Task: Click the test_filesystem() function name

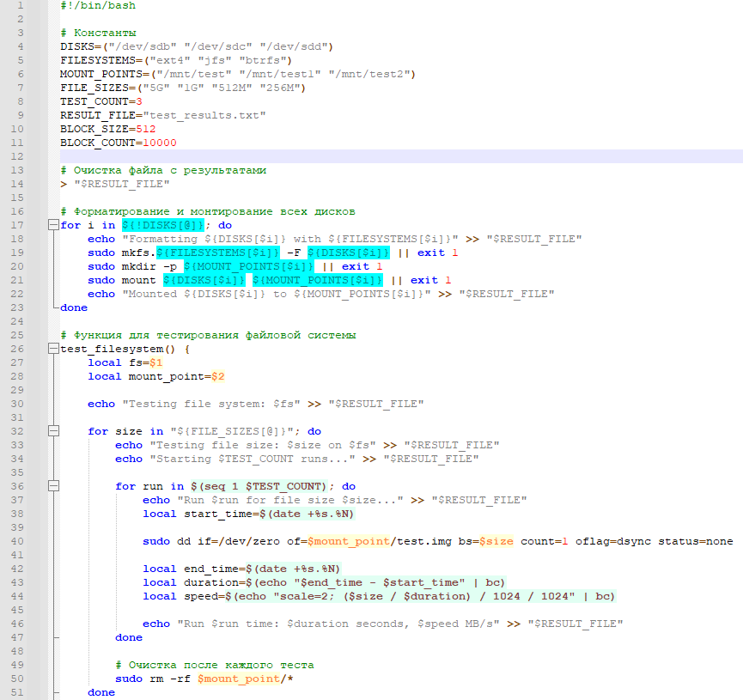Action: point(112,349)
